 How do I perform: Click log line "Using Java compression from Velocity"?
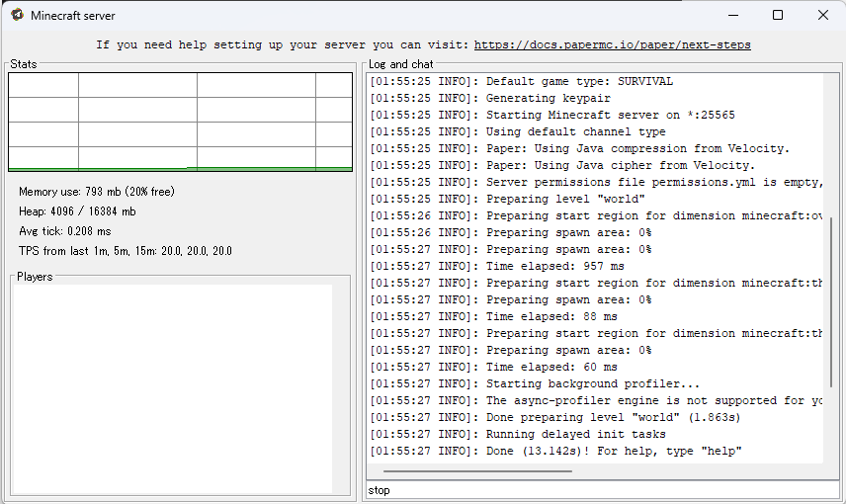tap(579, 148)
